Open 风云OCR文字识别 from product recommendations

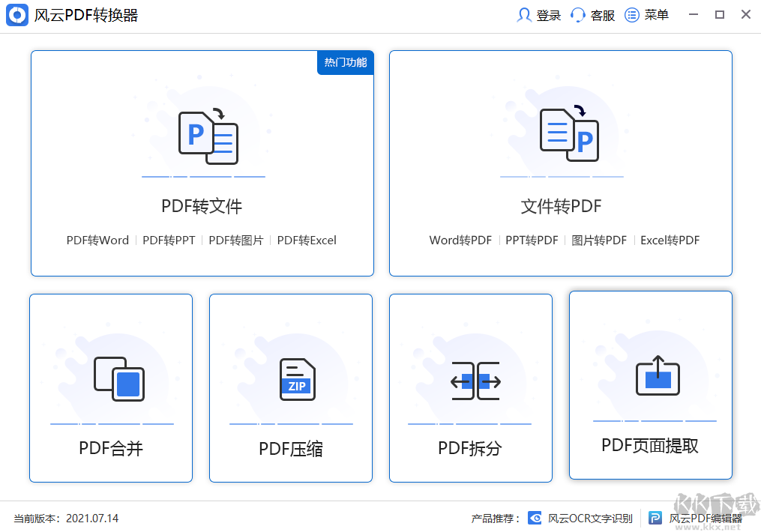[x=590, y=518]
